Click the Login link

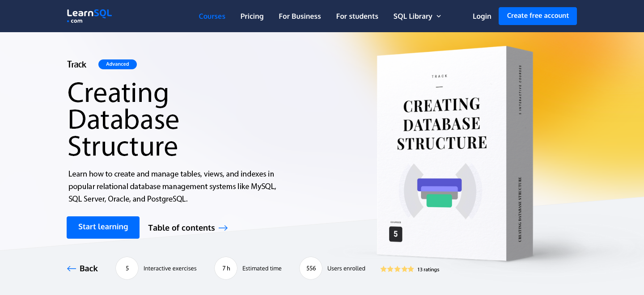tap(482, 16)
